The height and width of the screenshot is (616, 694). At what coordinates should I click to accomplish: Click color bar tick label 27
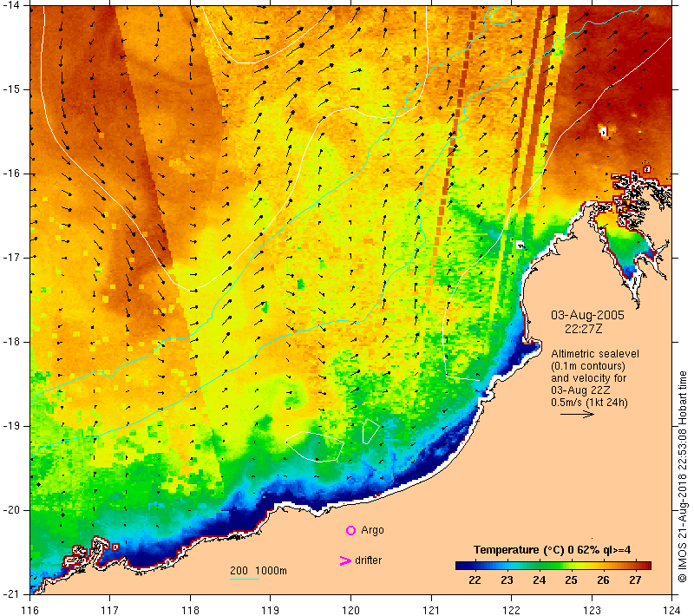pos(635,580)
